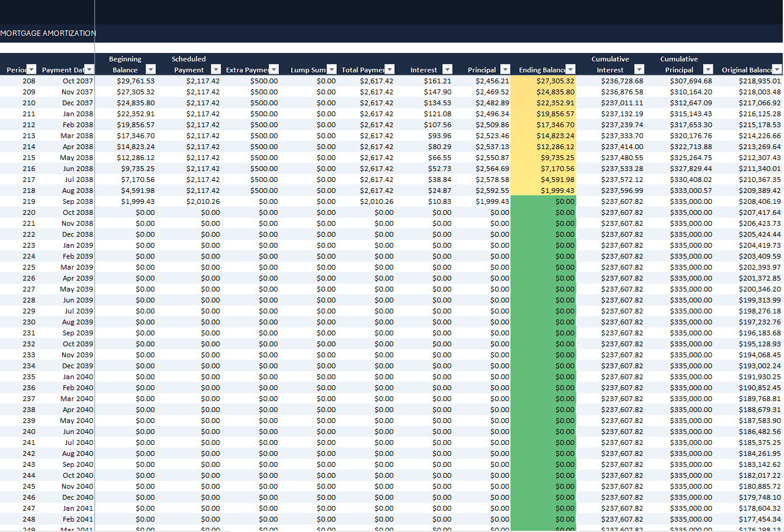Select the Sep 2038 payment date cell

pyautogui.click(x=78, y=201)
